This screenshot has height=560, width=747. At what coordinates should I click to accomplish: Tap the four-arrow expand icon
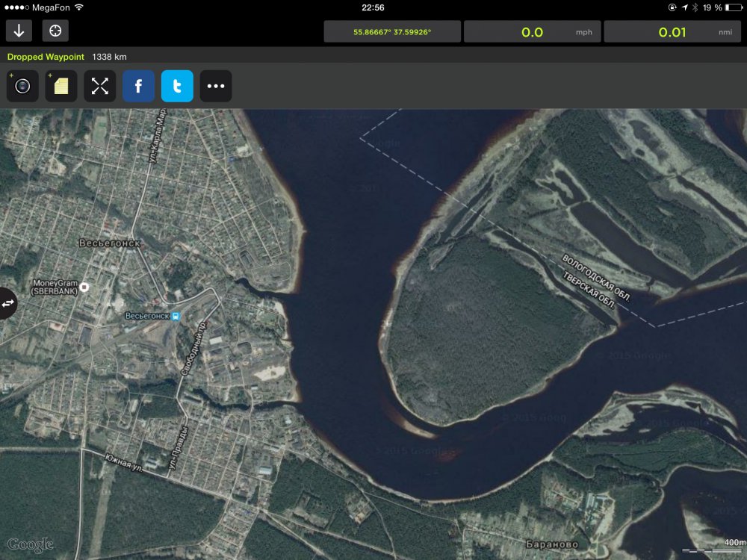coord(100,86)
